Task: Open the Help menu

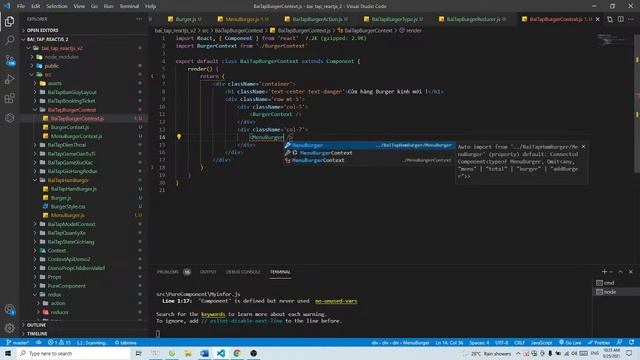Action: 151,6
